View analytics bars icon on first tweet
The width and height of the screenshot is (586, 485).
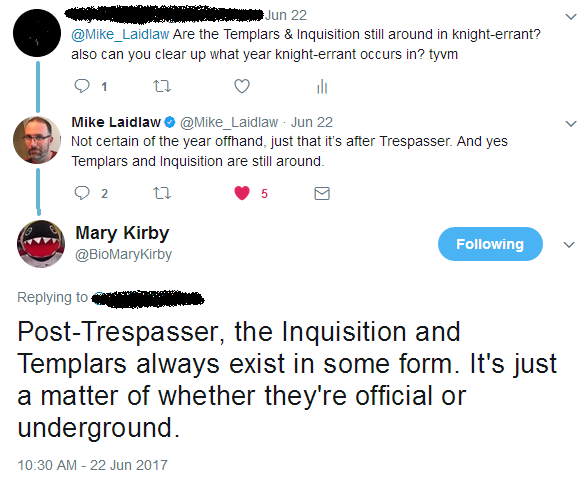(322, 86)
